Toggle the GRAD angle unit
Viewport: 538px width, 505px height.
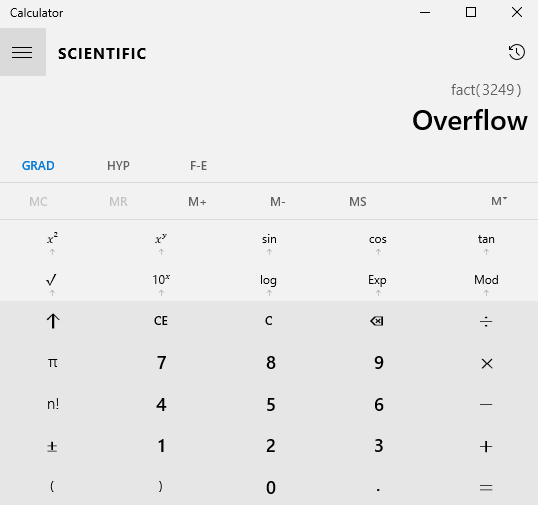[38, 166]
